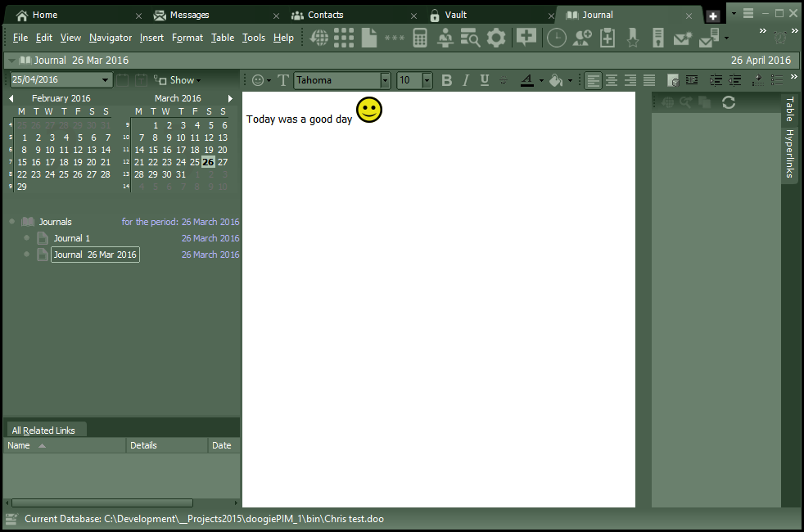Click the blank document icon in toolbar
This screenshot has height=532, width=804.
pos(368,38)
